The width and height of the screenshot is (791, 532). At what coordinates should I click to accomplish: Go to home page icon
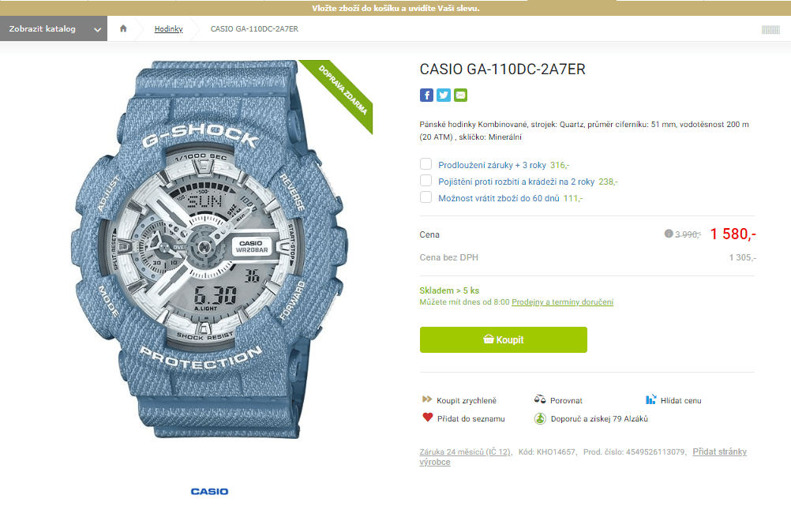tap(123, 28)
